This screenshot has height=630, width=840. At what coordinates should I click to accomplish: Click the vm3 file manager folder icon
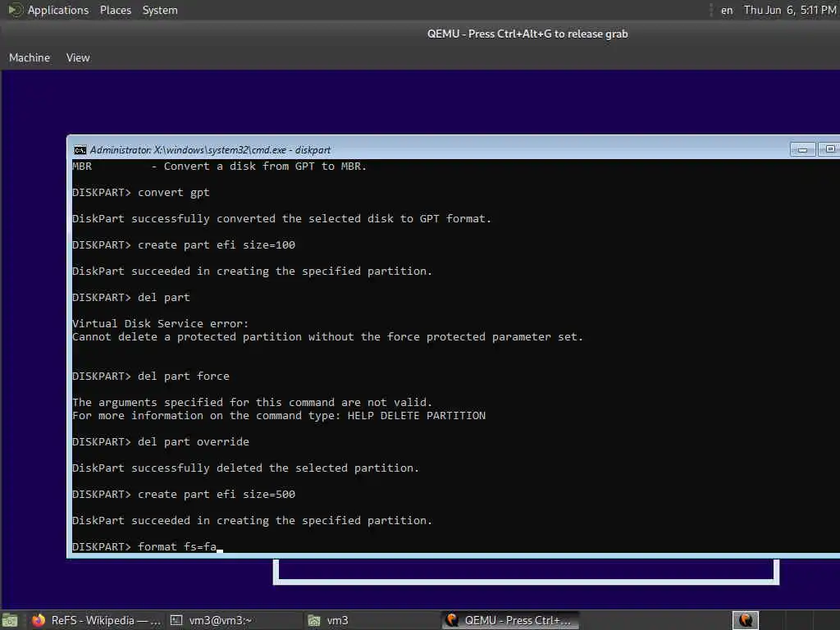click(x=314, y=620)
